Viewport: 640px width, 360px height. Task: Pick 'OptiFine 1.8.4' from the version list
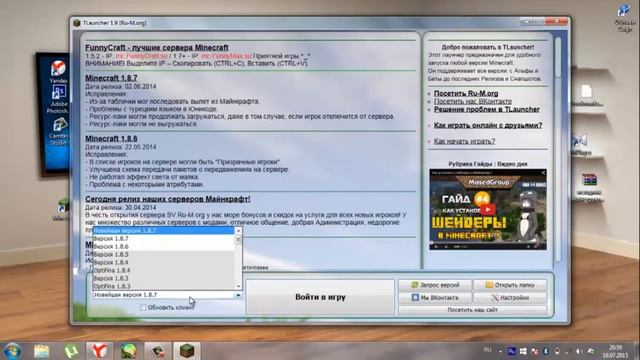[163, 270]
